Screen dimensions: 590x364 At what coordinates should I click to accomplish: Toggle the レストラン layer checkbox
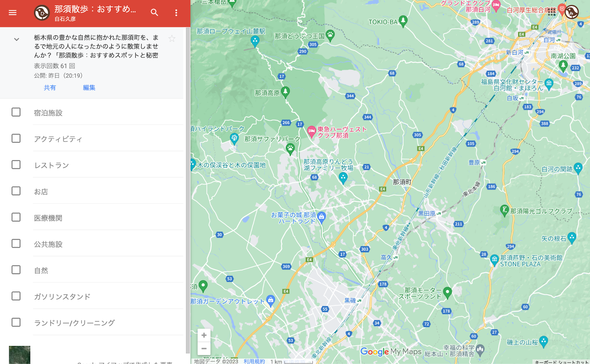point(16,165)
